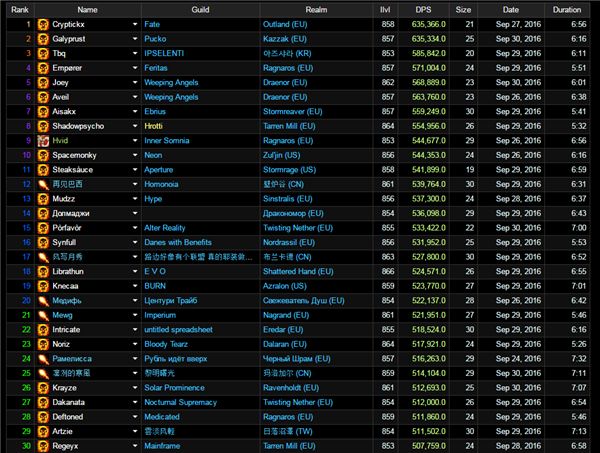
Task: Expand the dropdown arrow for Krayze
Action: point(135,388)
